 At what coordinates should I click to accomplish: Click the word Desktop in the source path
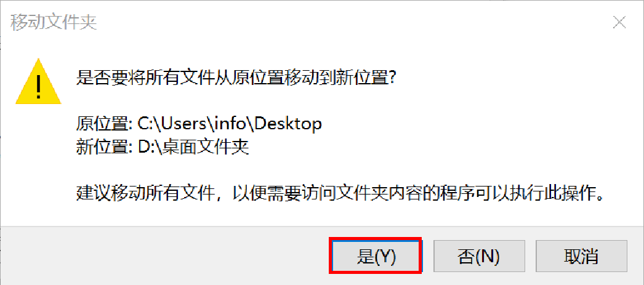click(287, 124)
